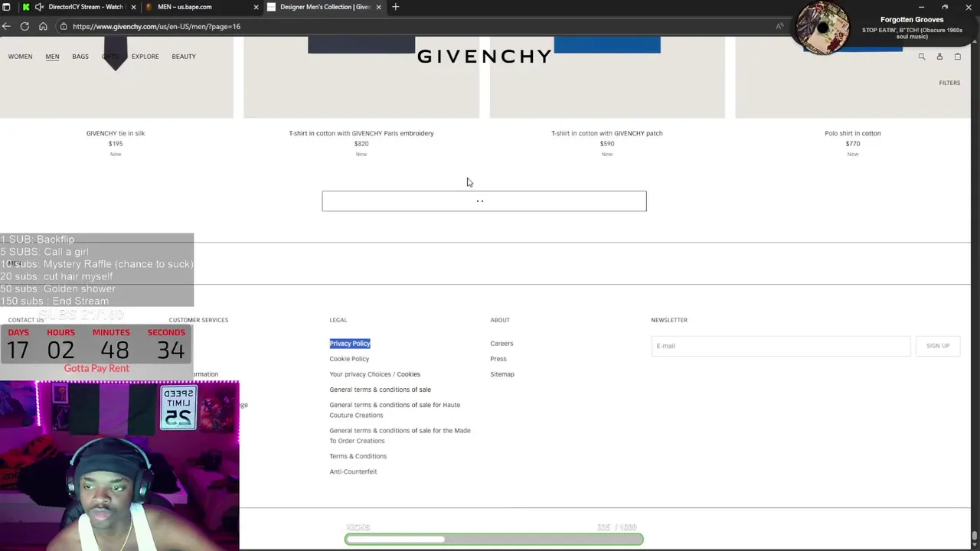Go to the browser home page

[43, 26]
